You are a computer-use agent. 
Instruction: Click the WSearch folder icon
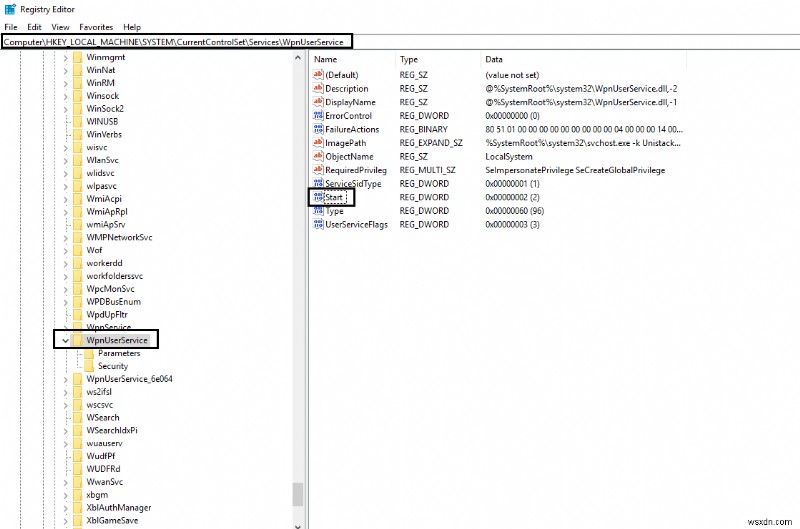78,417
